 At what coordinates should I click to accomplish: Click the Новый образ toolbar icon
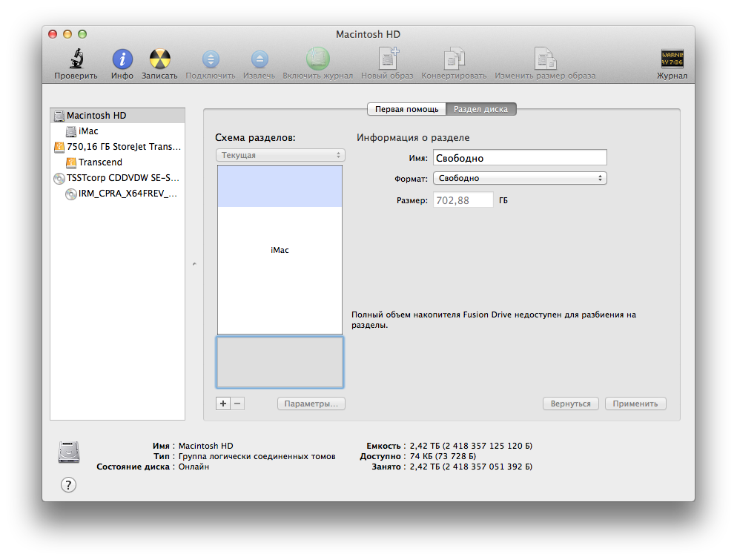[x=389, y=59]
